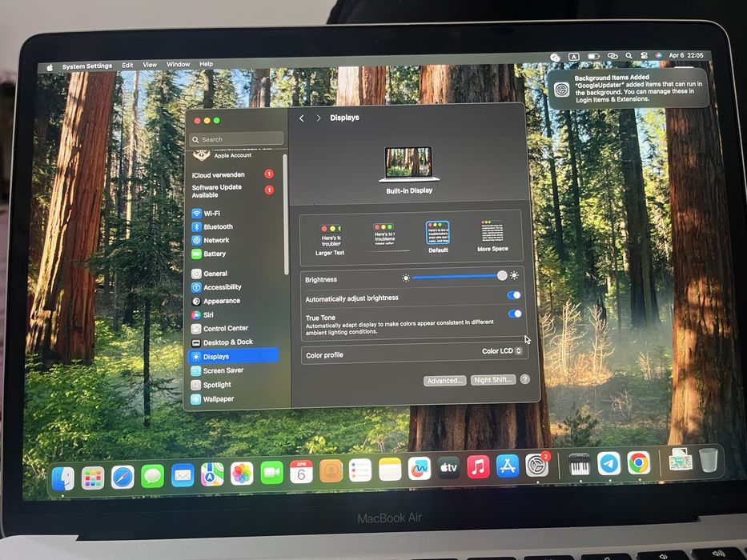Viewport: 747px width, 560px height.
Task: Open the Window menu
Action: pyautogui.click(x=179, y=64)
